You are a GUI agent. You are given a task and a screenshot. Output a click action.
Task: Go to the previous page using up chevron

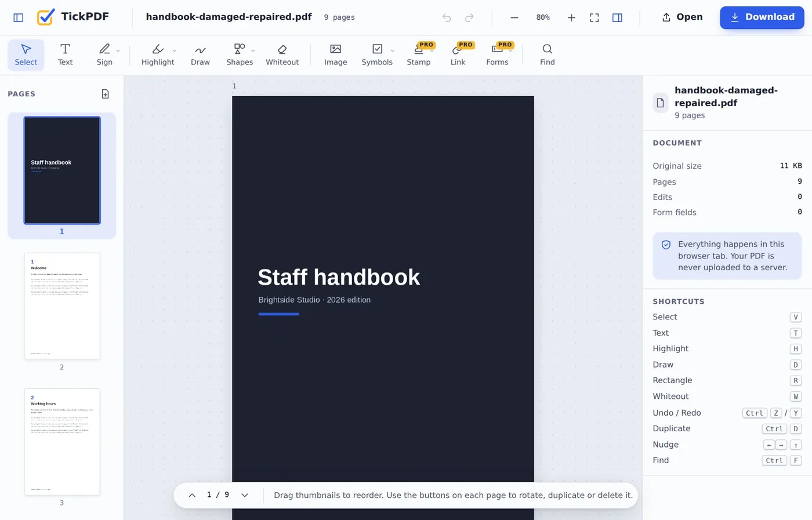(x=192, y=495)
